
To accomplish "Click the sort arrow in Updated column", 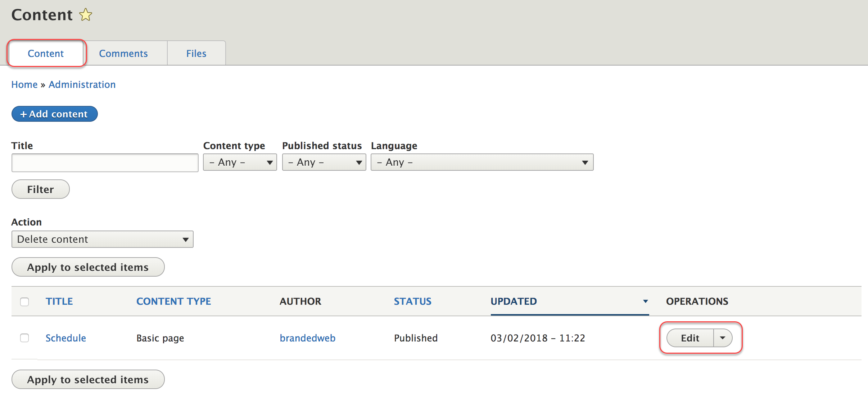I will pos(645,301).
